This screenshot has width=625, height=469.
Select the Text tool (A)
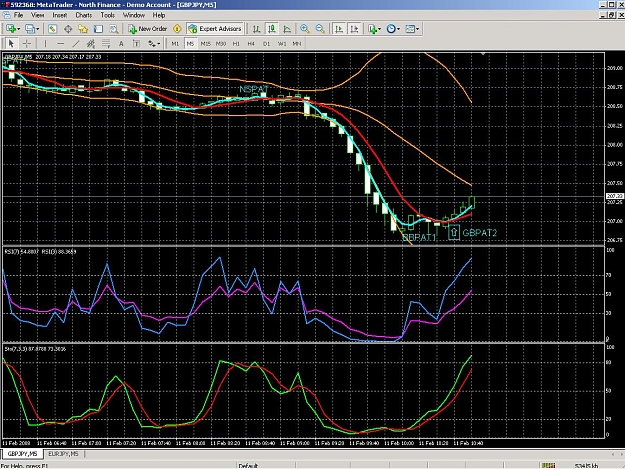[121, 43]
